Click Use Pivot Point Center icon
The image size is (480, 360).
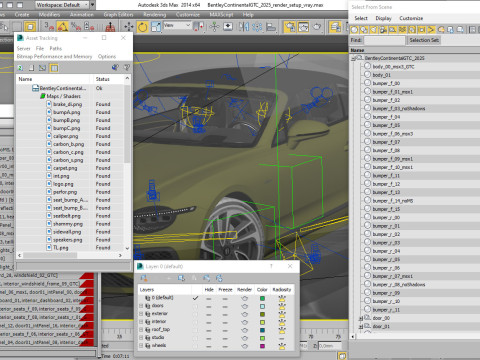[199, 27]
